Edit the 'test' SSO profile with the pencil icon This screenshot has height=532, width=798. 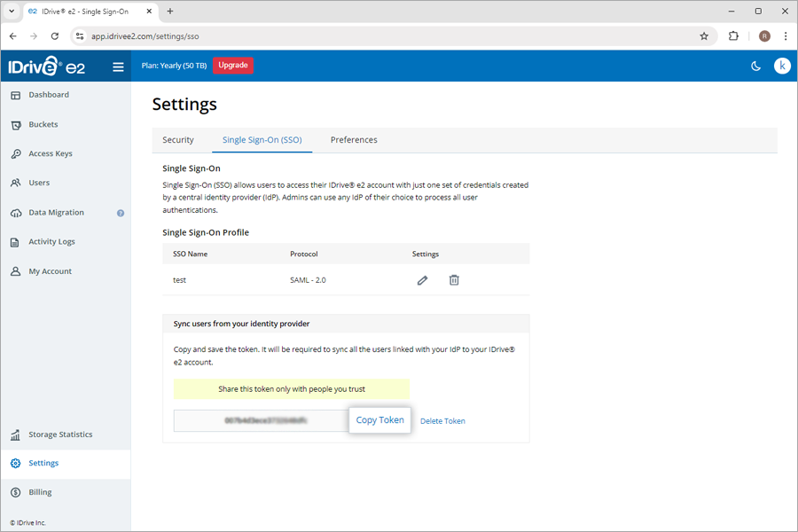422,280
